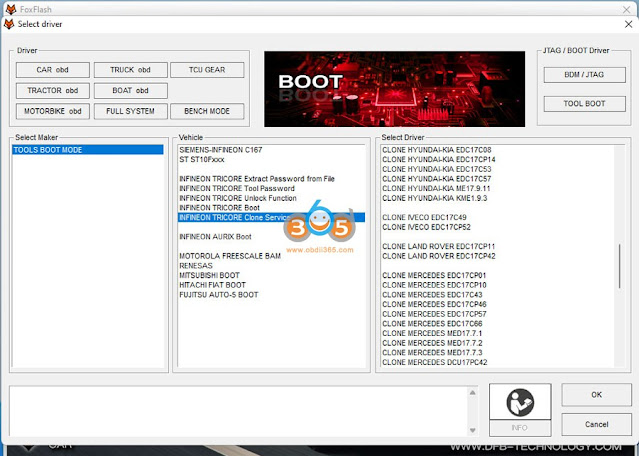Click down arrow of info text box scrollbar
The image size is (639, 456).
point(472,430)
